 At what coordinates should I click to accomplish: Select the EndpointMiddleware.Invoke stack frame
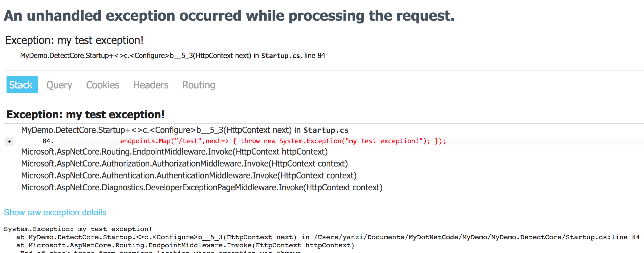point(174,152)
